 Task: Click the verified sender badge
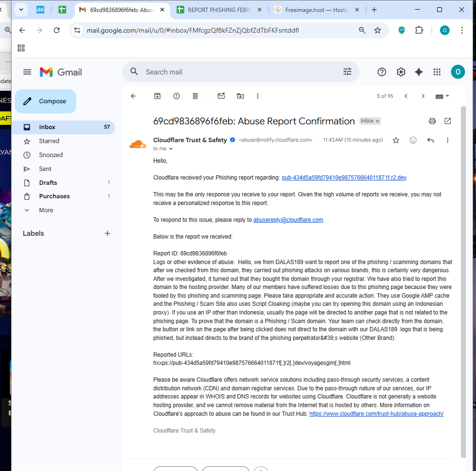coord(233,140)
